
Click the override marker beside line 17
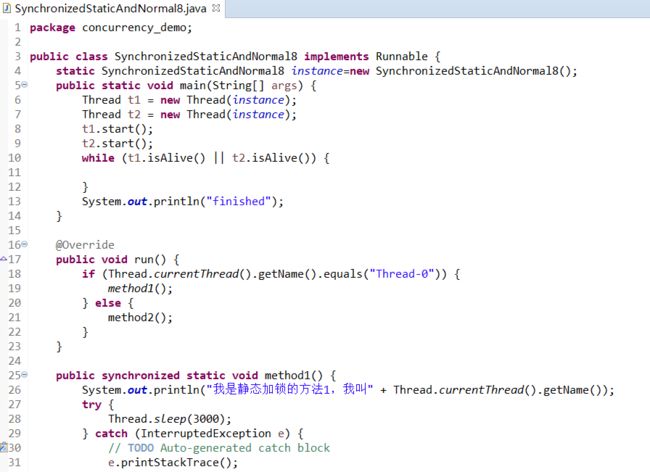pos(4,259)
